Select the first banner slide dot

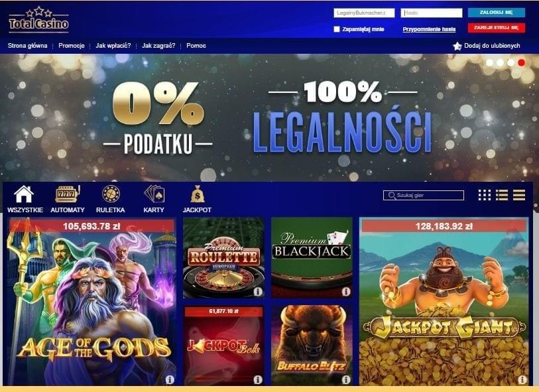489,62
